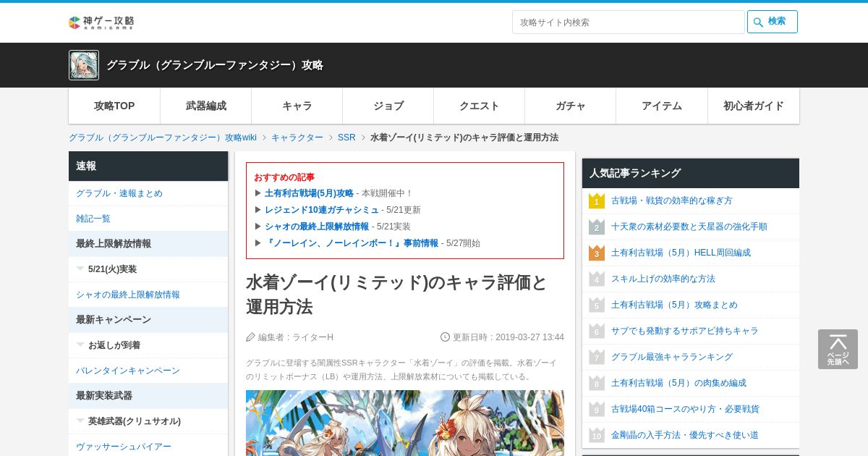
Task: Click the 最新実装武器 sidebar heading
Action: tap(148, 396)
